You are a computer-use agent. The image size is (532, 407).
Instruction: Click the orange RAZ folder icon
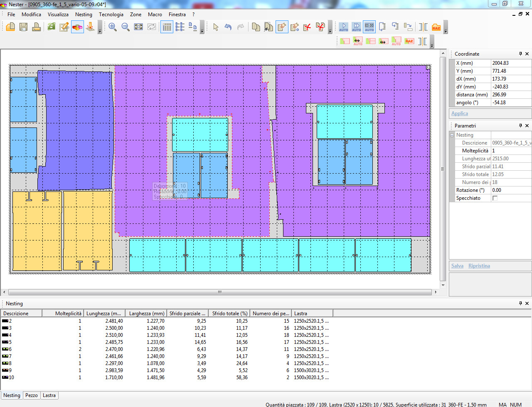click(x=436, y=27)
